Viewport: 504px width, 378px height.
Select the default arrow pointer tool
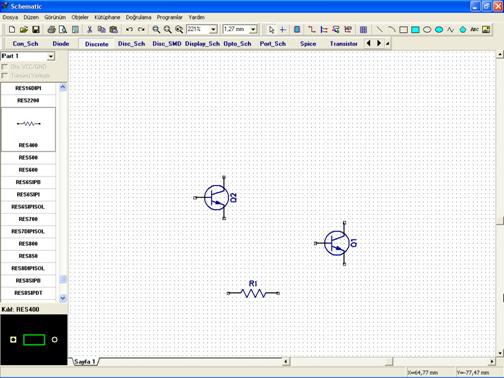point(271,30)
